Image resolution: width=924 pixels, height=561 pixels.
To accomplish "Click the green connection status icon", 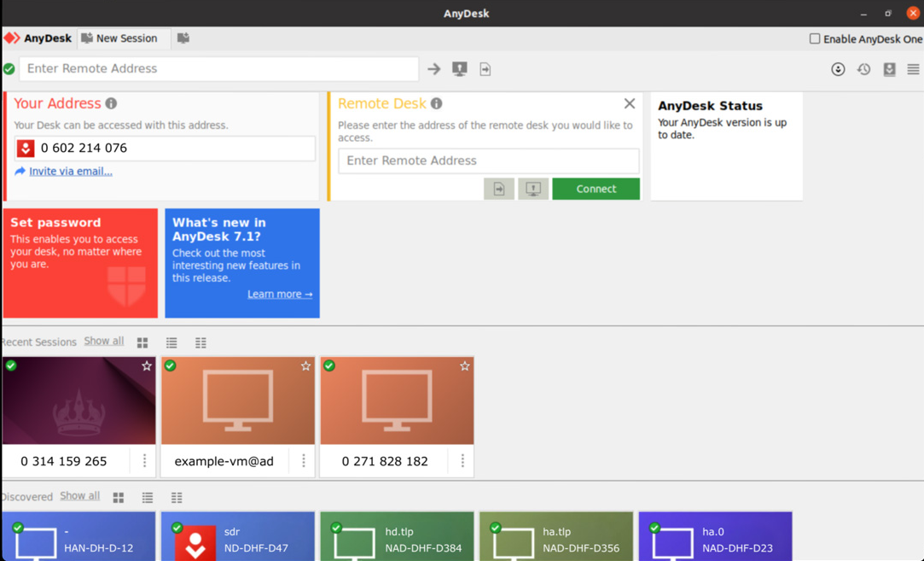I will tap(9, 69).
